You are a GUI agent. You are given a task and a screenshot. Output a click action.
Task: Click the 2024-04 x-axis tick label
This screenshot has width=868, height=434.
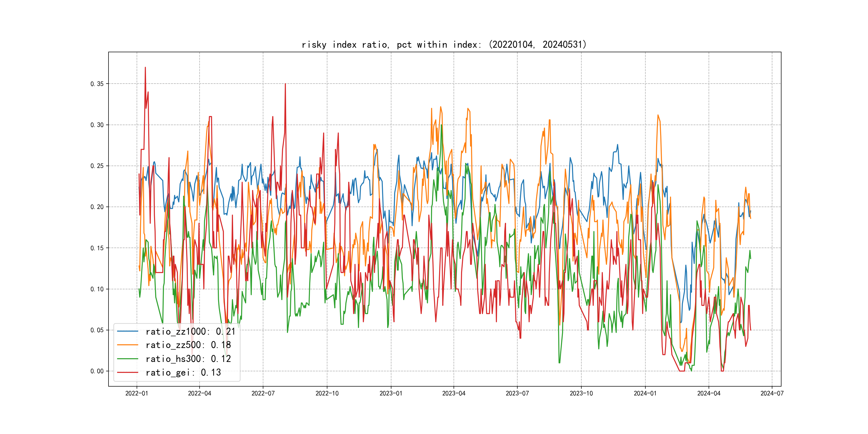pyautogui.click(x=709, y=394)
